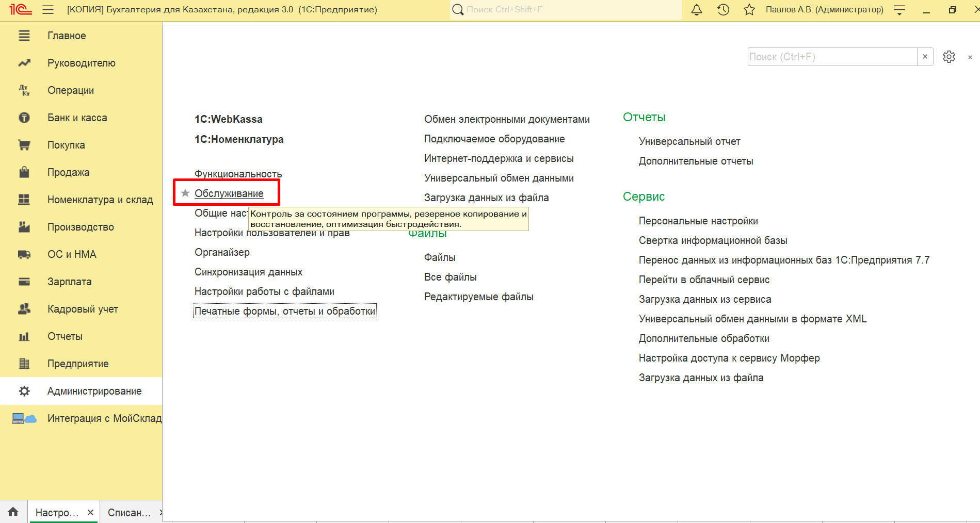
Task: Click the Администрирование gear icon
Action: tap(24, 391)
